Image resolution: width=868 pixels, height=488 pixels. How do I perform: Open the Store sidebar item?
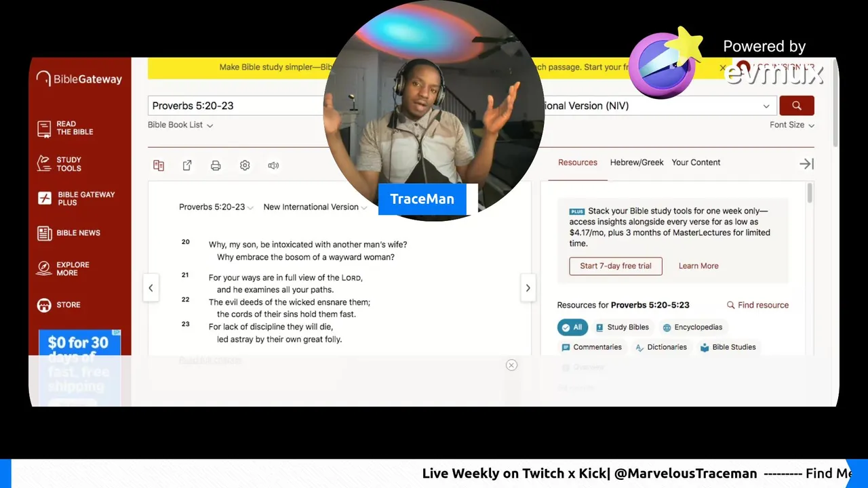coord(58,305)
